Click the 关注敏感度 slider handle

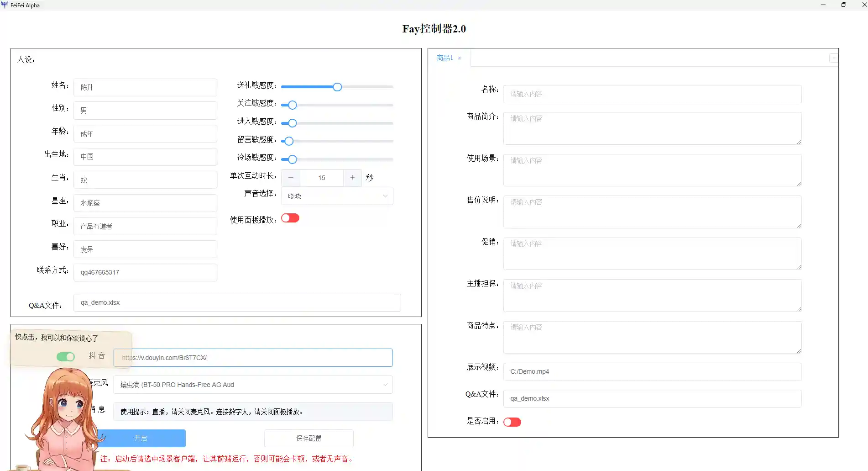(293, 105)
